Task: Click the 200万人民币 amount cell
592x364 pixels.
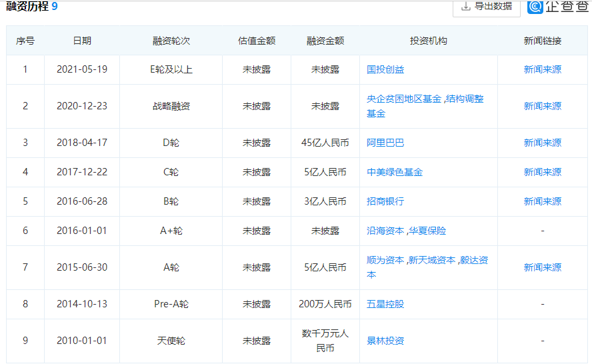Action: (325, 304)
